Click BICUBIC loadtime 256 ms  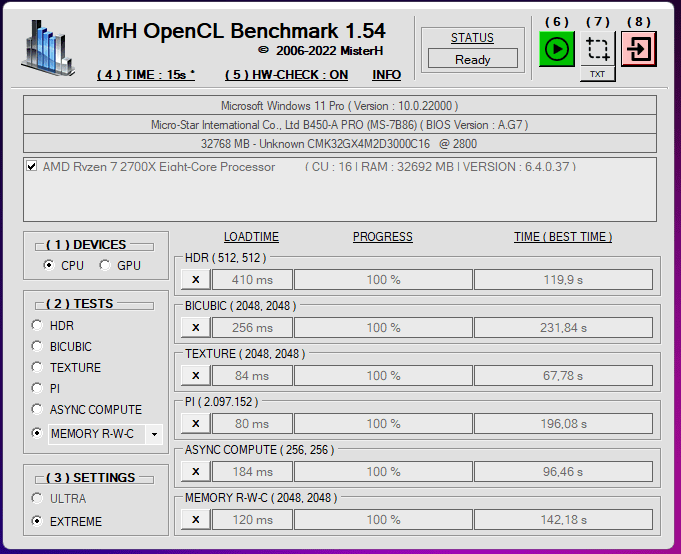pos(252,327)
